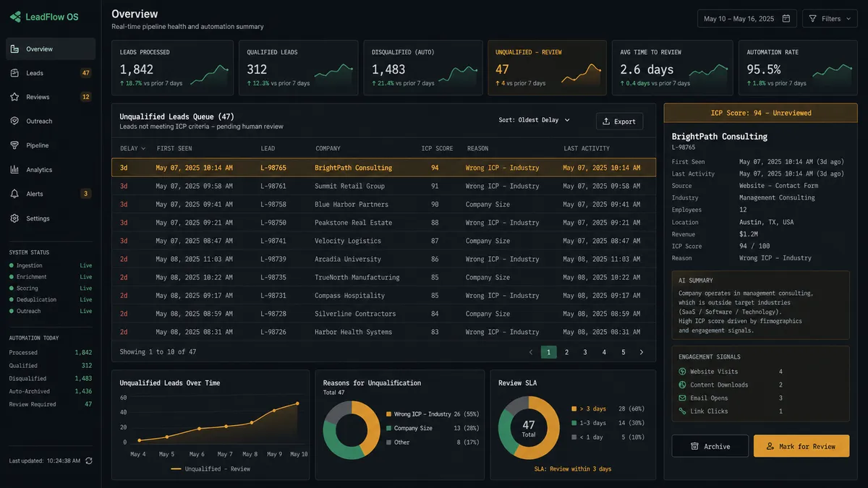Viewport: 868px width, 488px height.
Task: Toggle the DELAY column sort arrow
Action: tap(142, 148)
